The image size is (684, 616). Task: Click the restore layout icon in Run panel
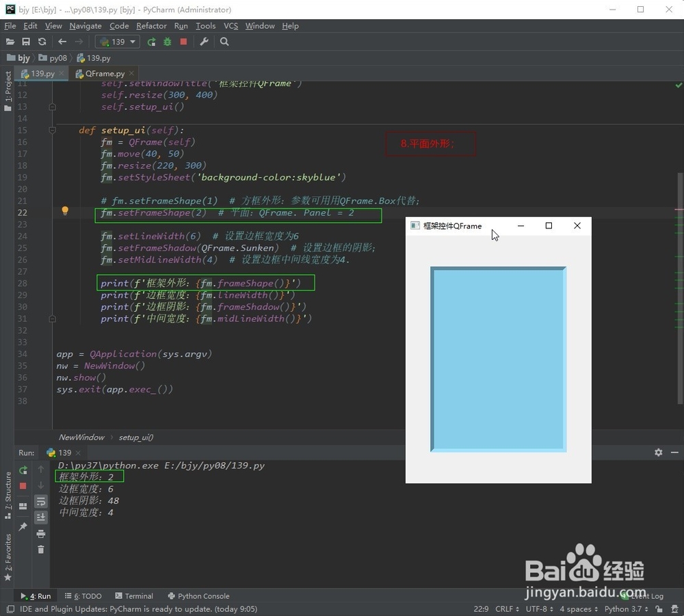tap(23, 506)
